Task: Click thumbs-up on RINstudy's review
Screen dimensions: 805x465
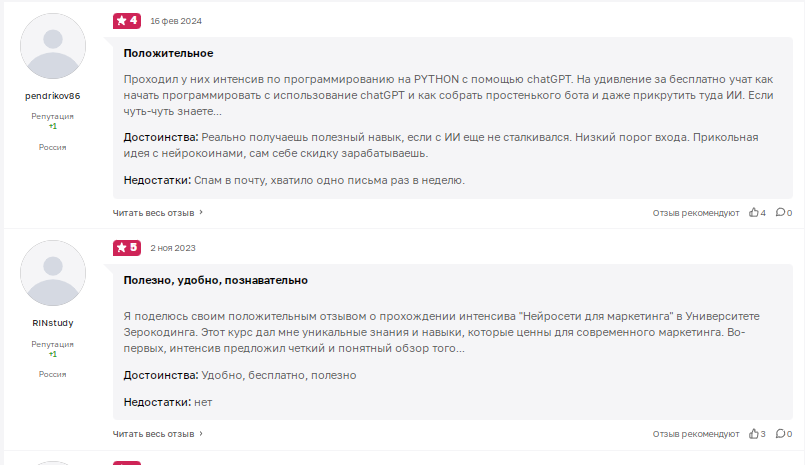Action: (753, 434)
